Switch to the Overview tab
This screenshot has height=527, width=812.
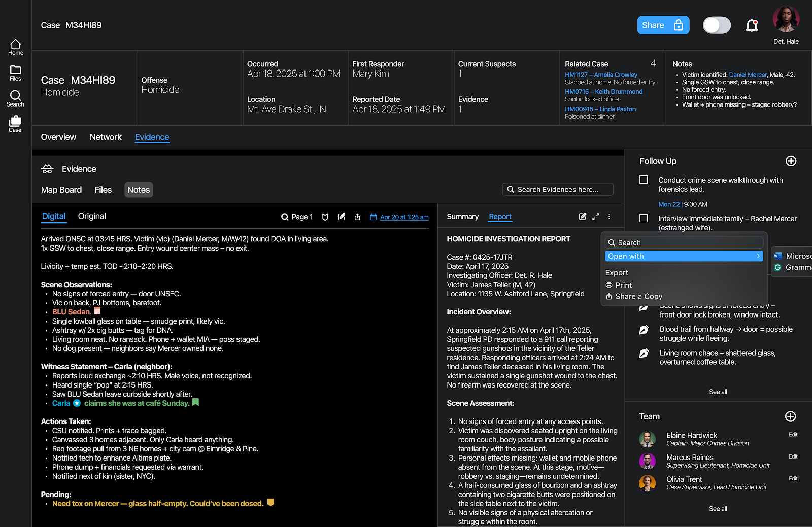click(58, 137)
